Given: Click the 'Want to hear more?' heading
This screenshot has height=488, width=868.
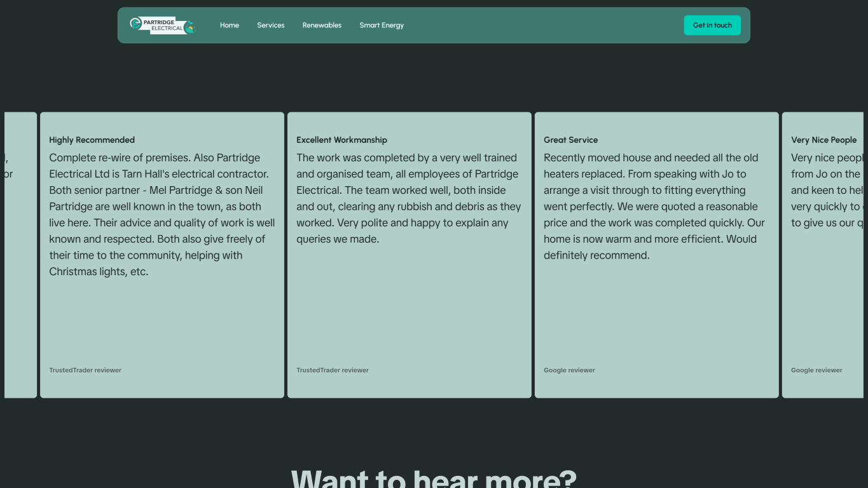Looking at the screenshot, I should coord(434,478).
